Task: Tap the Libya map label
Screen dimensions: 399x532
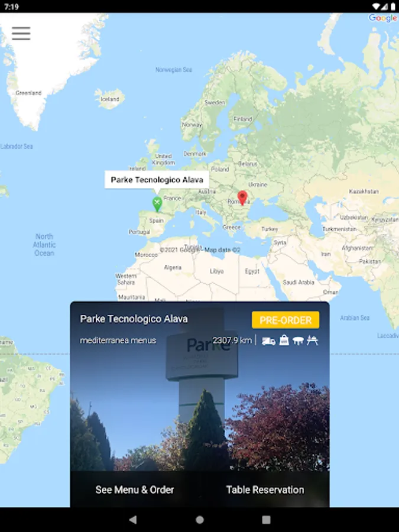Action: click(x=216, y=271)
